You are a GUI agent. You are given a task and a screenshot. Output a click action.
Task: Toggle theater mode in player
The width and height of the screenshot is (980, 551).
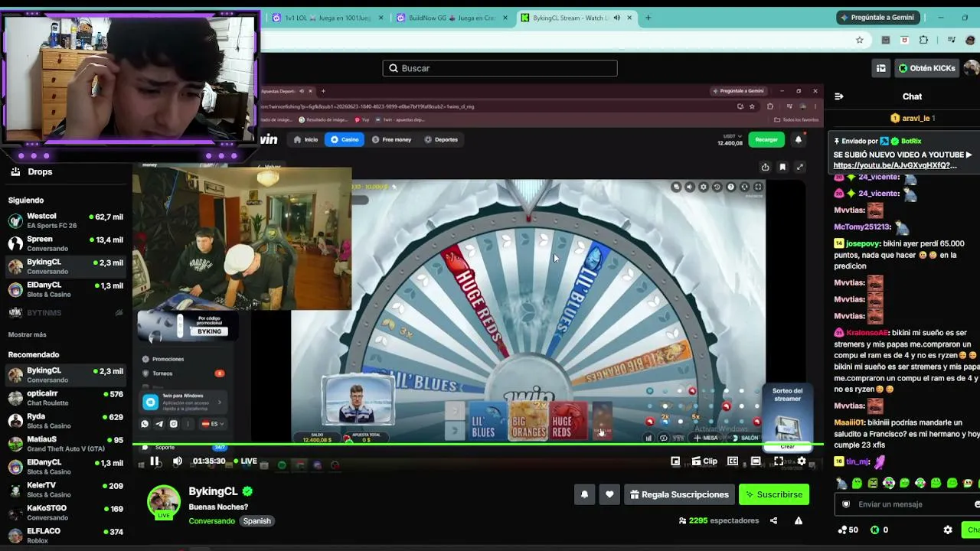[x=756, y=461]
